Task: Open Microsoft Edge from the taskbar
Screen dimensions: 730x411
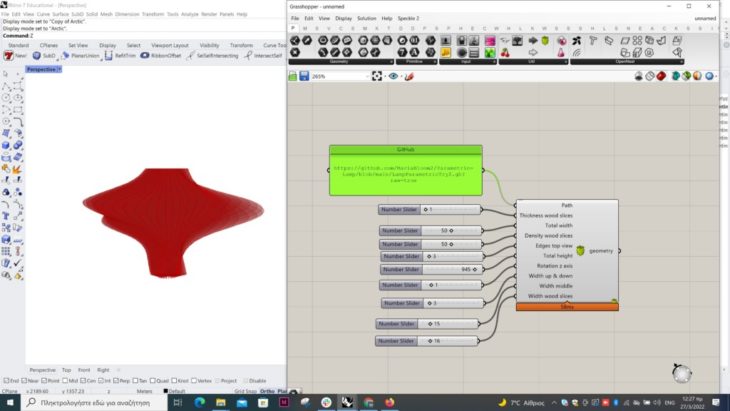Action: (x=199, y=402)
